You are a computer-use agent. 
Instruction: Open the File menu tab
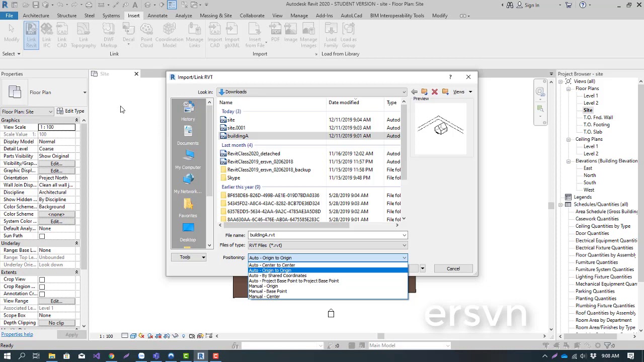(9, 16)
